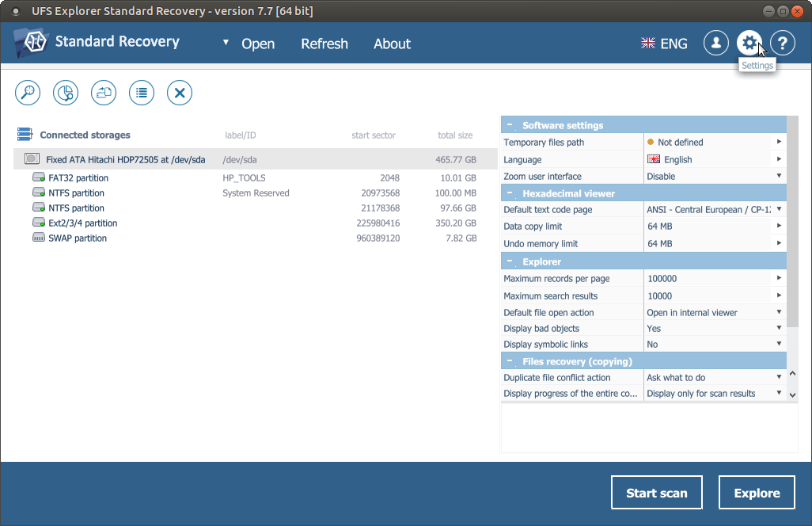Click the circular X close storage icon
This screenshot has height=526, width=812.
click(x=180, y=93)
